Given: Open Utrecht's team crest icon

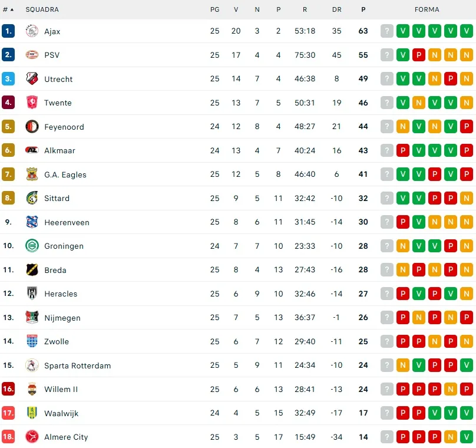Looking at the screenshot, I should [32, 79].
